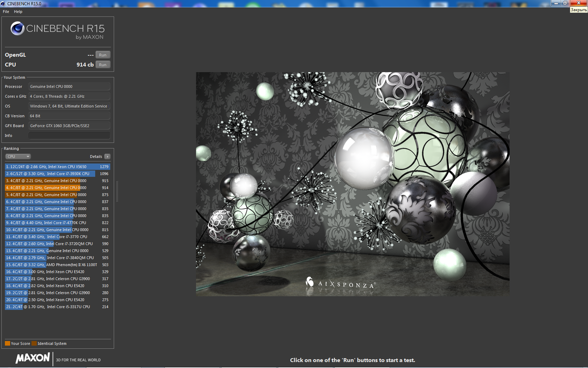Select ranking row 16, Xeon E5420 at 3.00 GHz
This screenshot has height=368, width=588.
(x=57, y=272)
